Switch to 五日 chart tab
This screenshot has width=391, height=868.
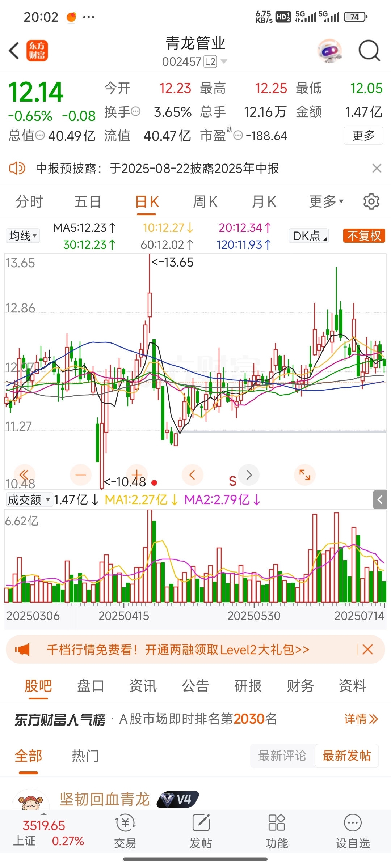[88, 201]
